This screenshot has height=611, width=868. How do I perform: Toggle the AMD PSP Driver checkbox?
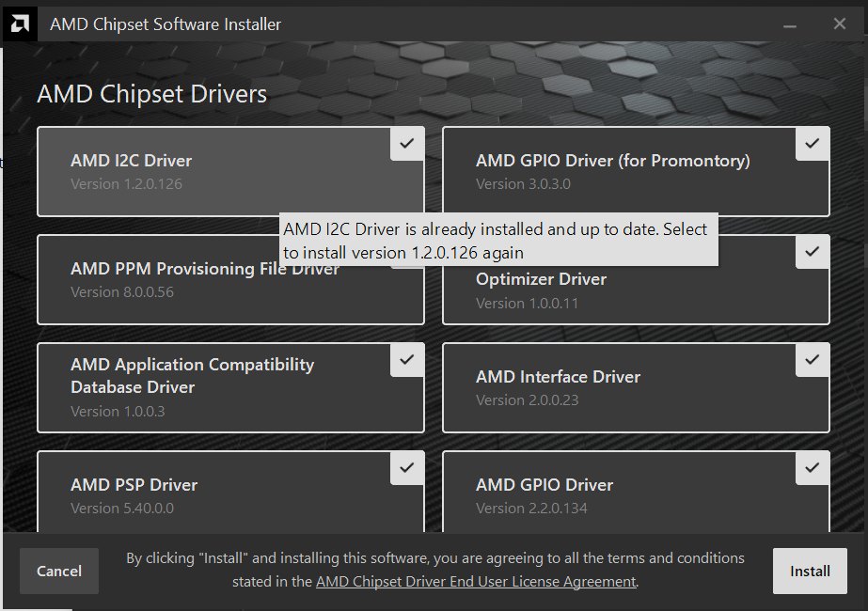coord(407,468)
